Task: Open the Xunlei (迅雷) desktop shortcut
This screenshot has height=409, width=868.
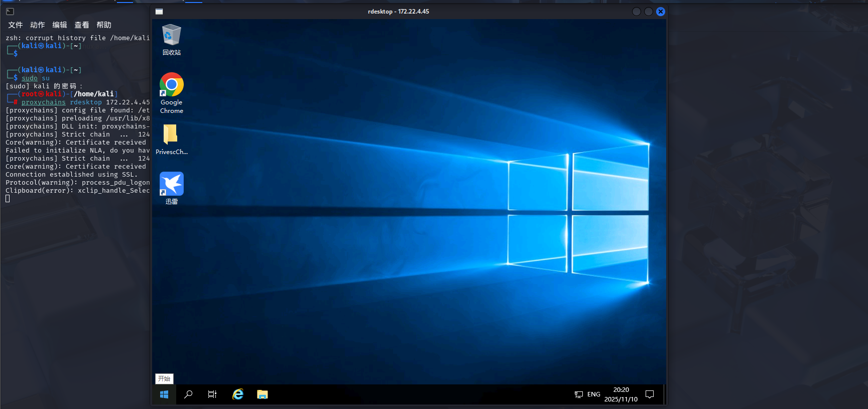Action: [x=171, y=184]
